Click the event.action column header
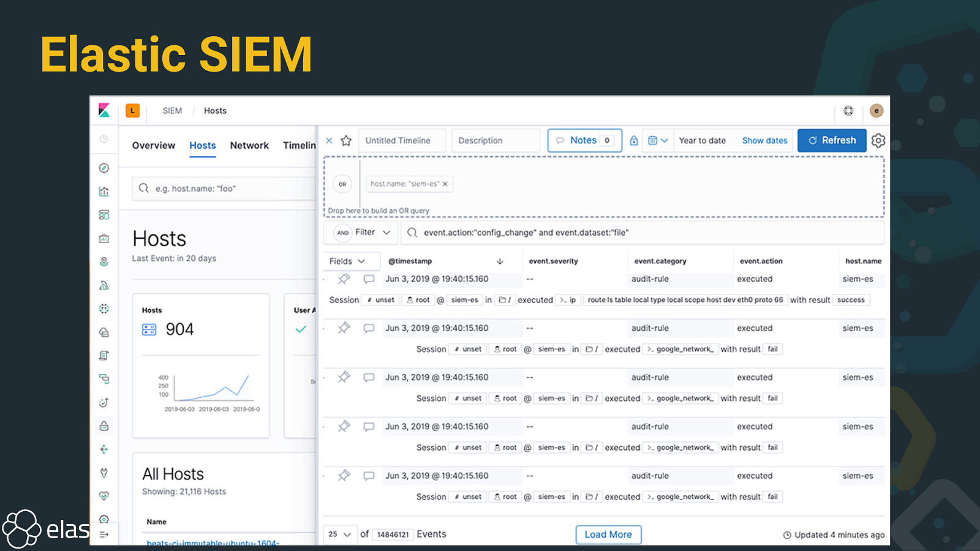This screenshot has width=980, height=551. (761, 261)
